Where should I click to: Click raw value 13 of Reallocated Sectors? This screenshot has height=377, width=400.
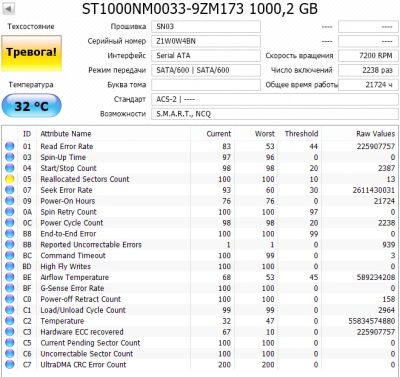[391, 179]
